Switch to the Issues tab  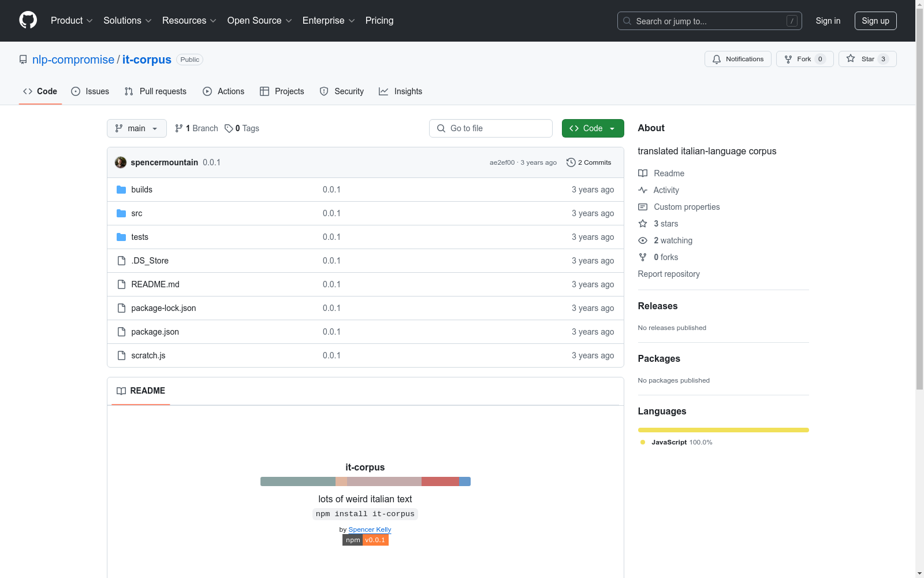pyautogui.click(x=90, y=91)
